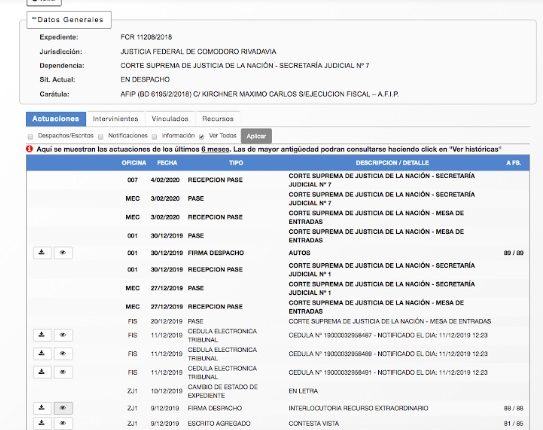Click the red warning icon beside the notice
Screen dimensions: 543x430
coord(29,149)
